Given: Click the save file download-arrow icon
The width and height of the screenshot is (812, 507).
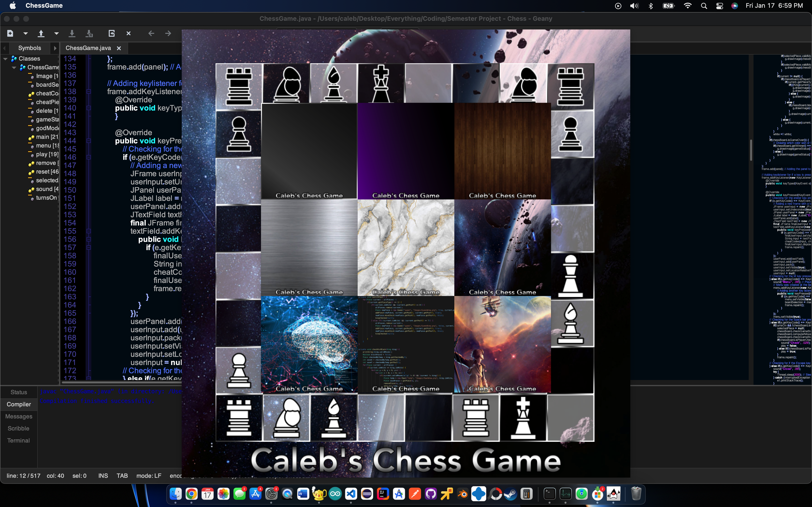Looking at the screenshot, I should click(x=72, y=33).
